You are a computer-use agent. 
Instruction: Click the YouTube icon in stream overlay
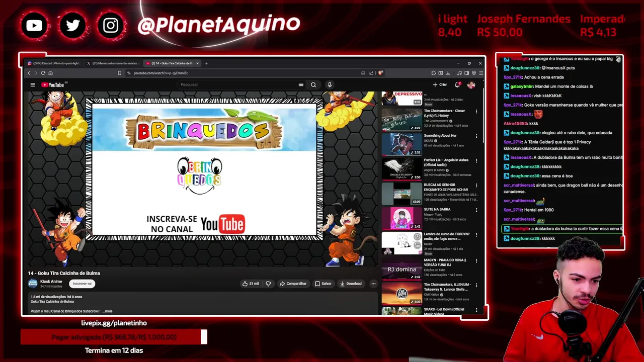[x=34, y=25]
